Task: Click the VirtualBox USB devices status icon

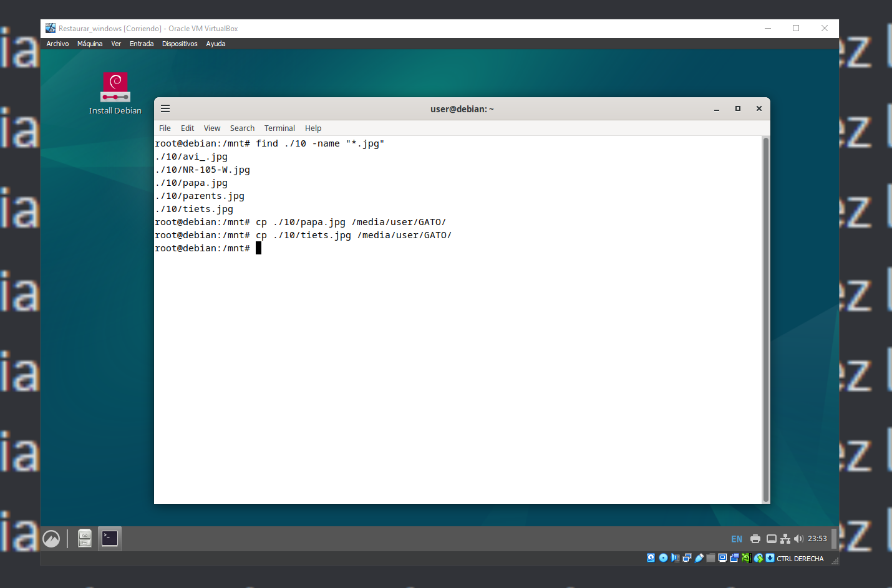Action: pos(699,558)
